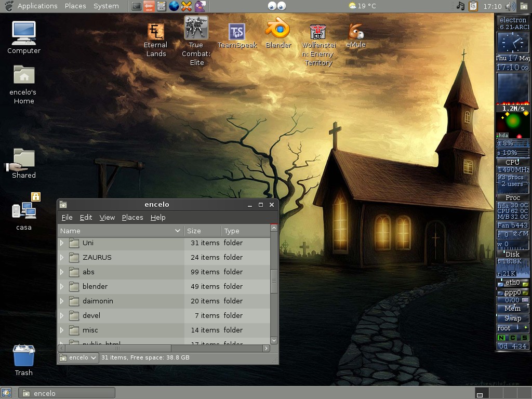This screenshot has height=399, width=532.
Task: Select Wolfenstein: Enemy Territory launcher
Action: click(x=318, y=45)
